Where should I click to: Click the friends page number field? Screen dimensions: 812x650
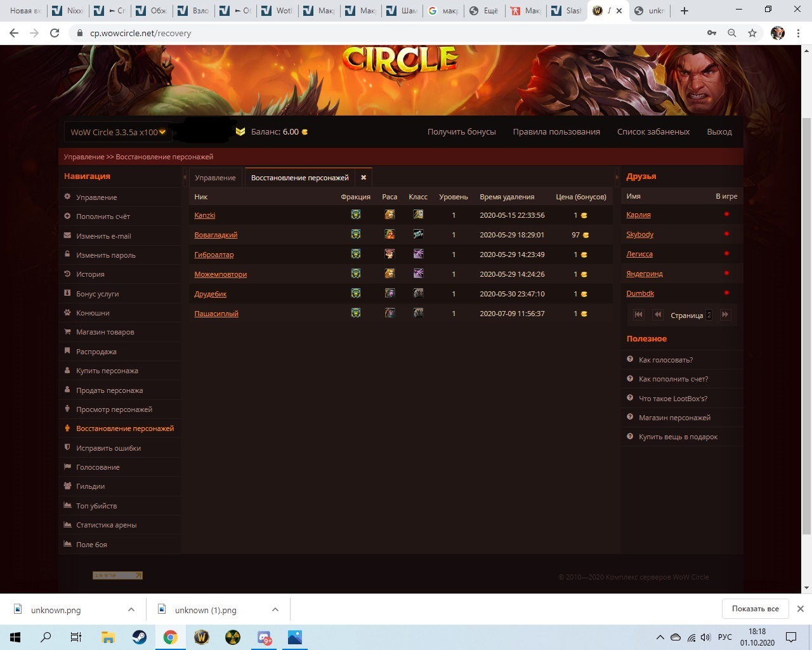(x=709, y=315)
